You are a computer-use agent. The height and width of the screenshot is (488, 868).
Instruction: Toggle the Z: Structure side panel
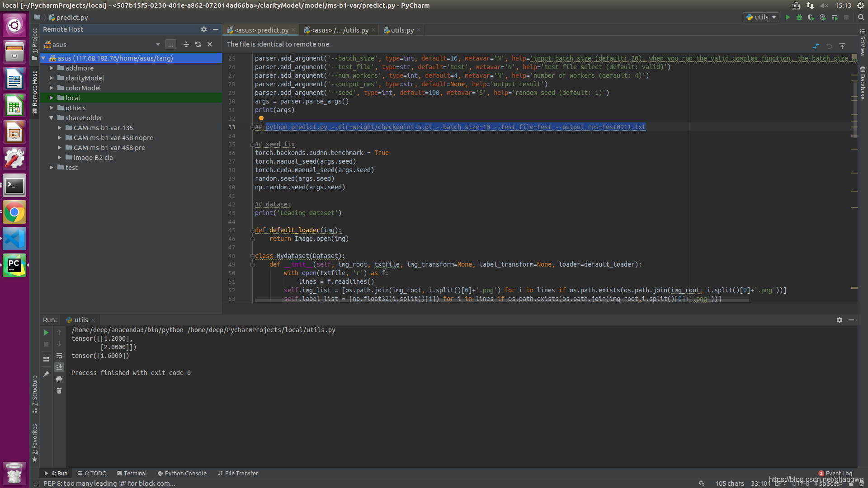35,394
